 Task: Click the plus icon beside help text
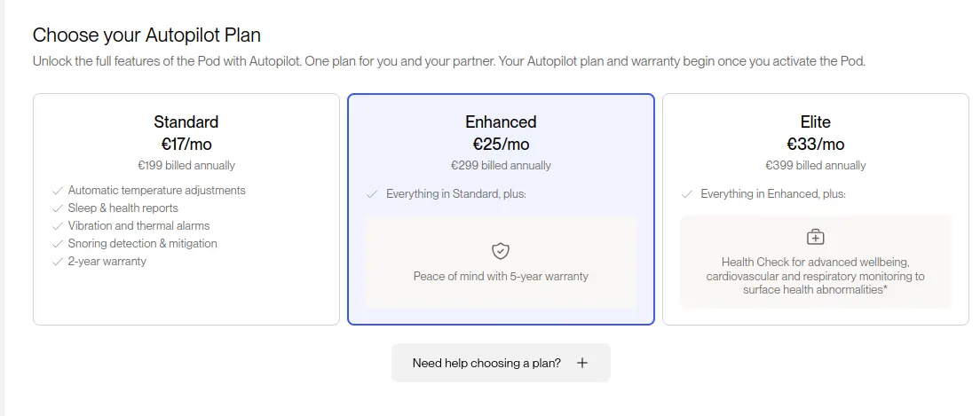click(582, 363)
